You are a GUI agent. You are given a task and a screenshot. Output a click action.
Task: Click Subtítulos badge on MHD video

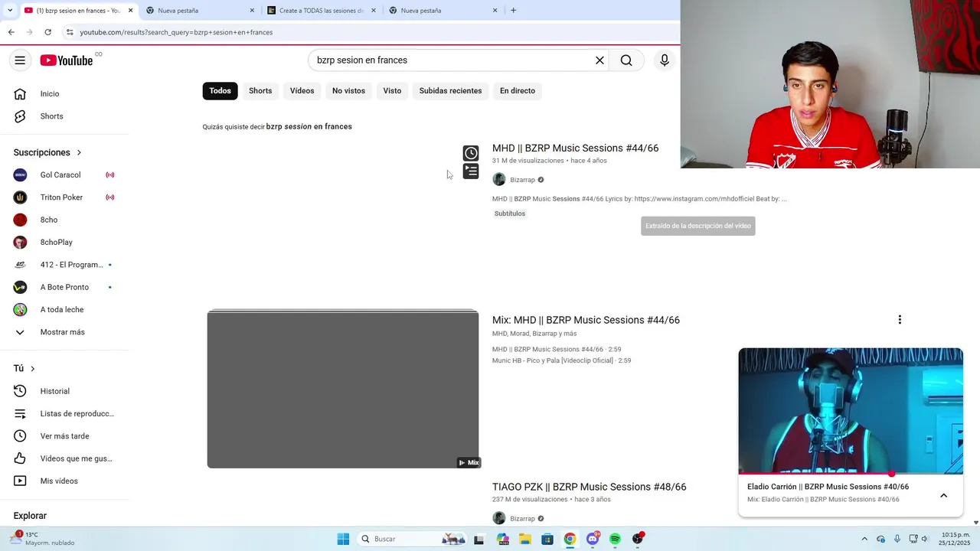(x=510, y=214)
